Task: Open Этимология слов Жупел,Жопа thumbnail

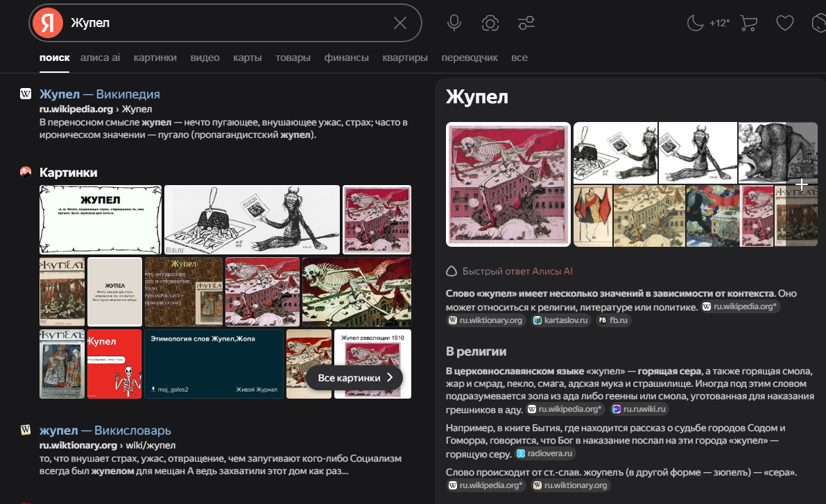Action: 214,364
